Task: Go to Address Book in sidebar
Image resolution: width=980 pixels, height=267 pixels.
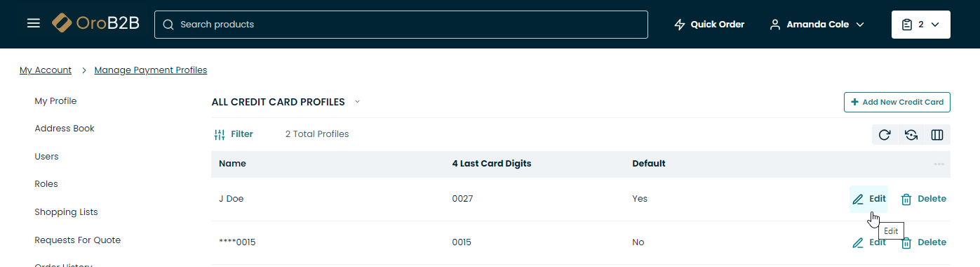Action: click(65, 129)
